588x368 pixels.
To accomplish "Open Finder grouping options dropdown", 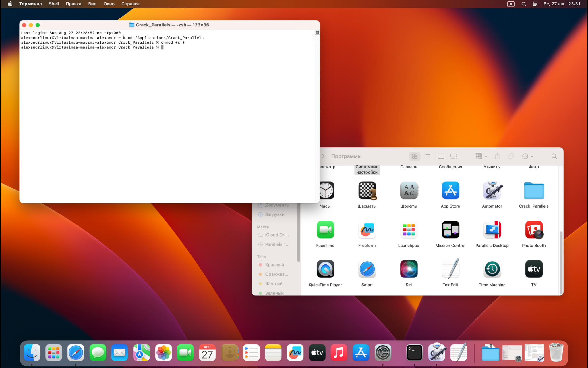I will point(481,156).
